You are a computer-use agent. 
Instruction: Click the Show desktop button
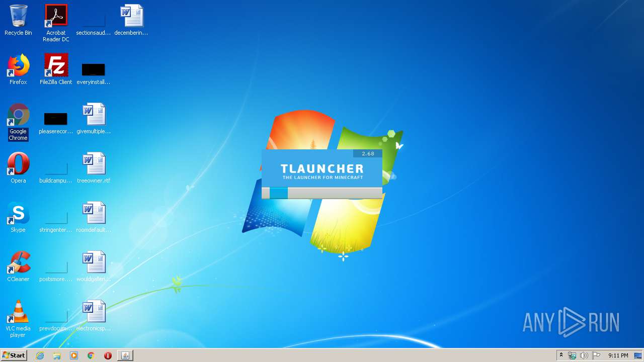[x=638, y=355]
